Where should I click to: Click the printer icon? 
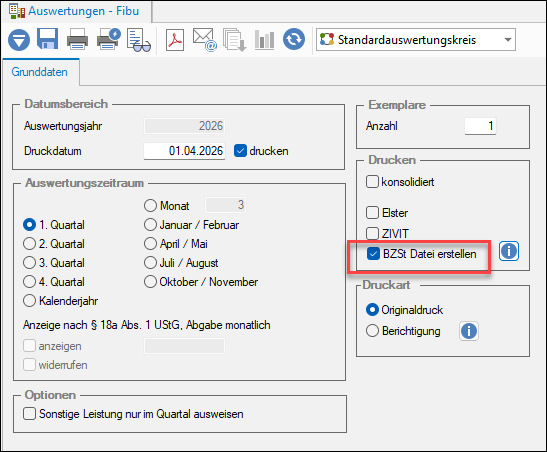coord(77,39)
